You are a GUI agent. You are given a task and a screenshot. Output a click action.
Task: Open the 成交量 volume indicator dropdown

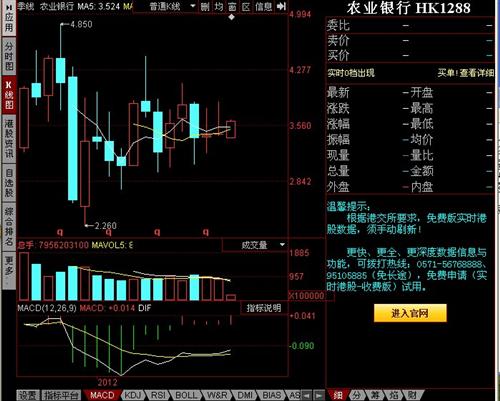[255, 245]
